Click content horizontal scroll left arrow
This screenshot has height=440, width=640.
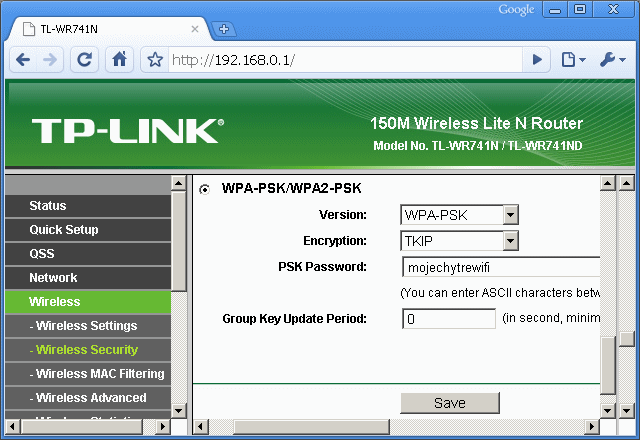coord(200,427)
